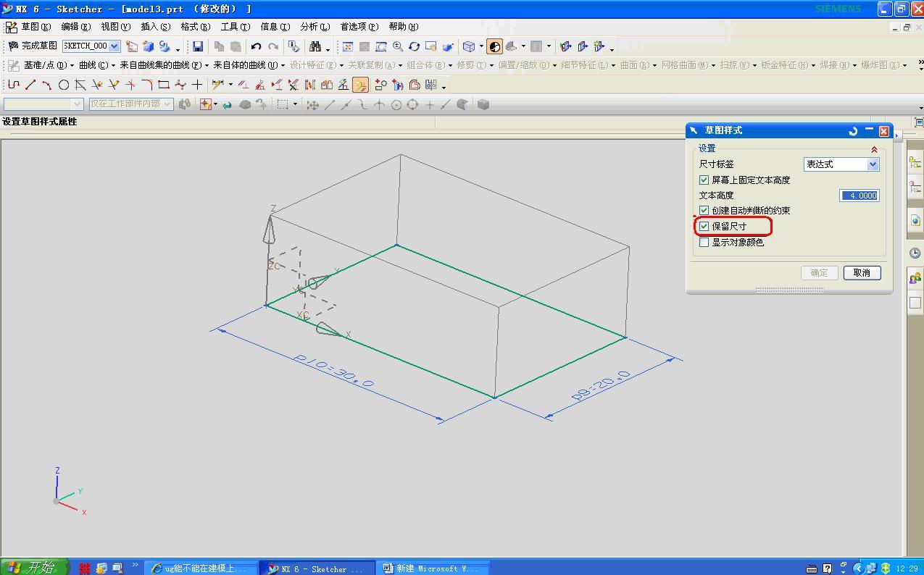Open the 视图(V) menu

coord(116,27)
